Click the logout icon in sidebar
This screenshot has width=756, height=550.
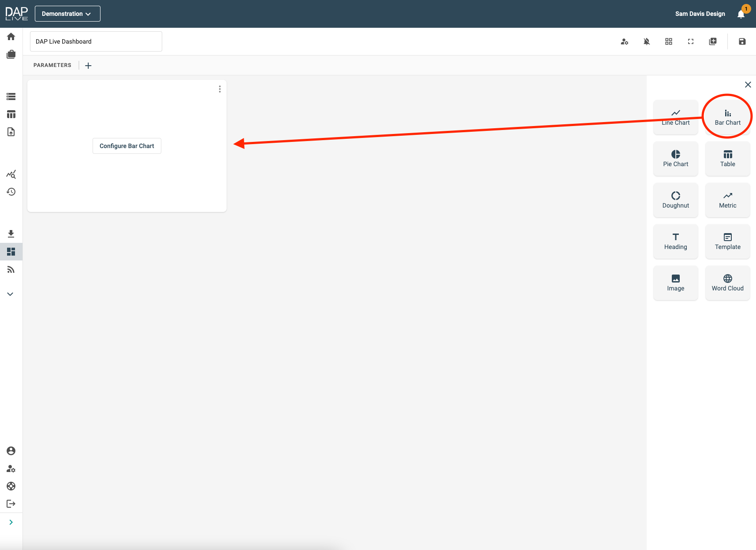(11, 504)
